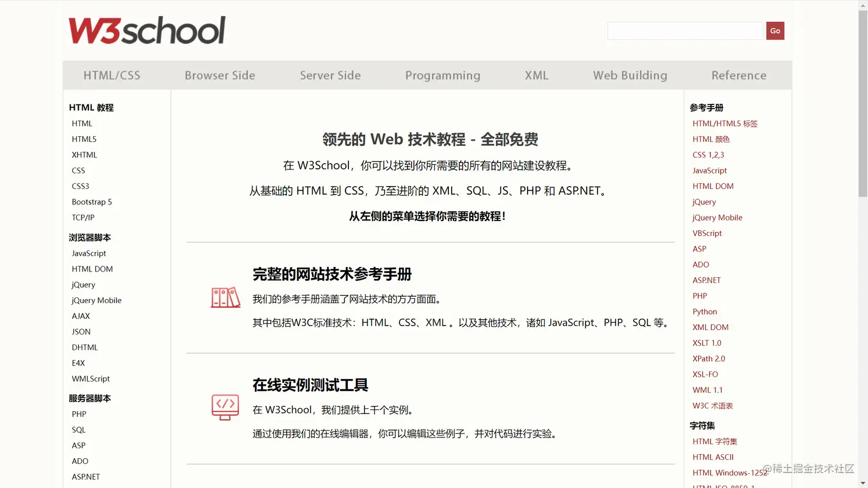Open the Programming navigation tab
Image resolution: width=868 pixels, height=488 pixels.
point(443,75)
